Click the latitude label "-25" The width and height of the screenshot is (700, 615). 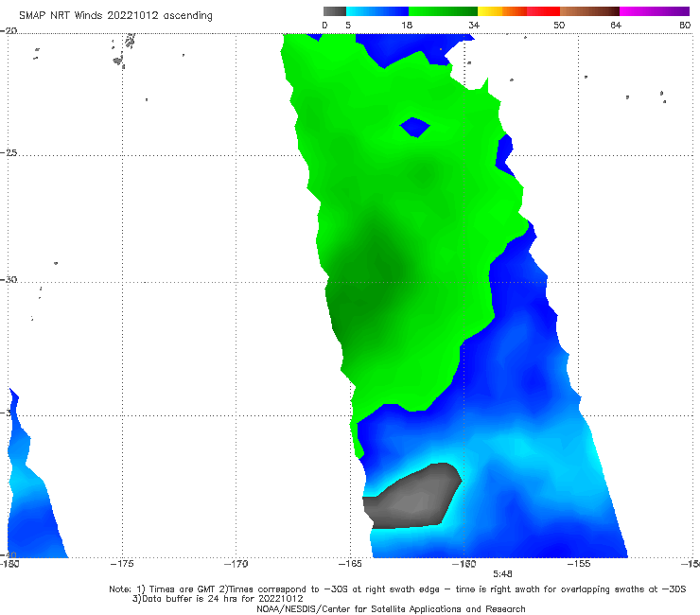[x=9, y=152]
